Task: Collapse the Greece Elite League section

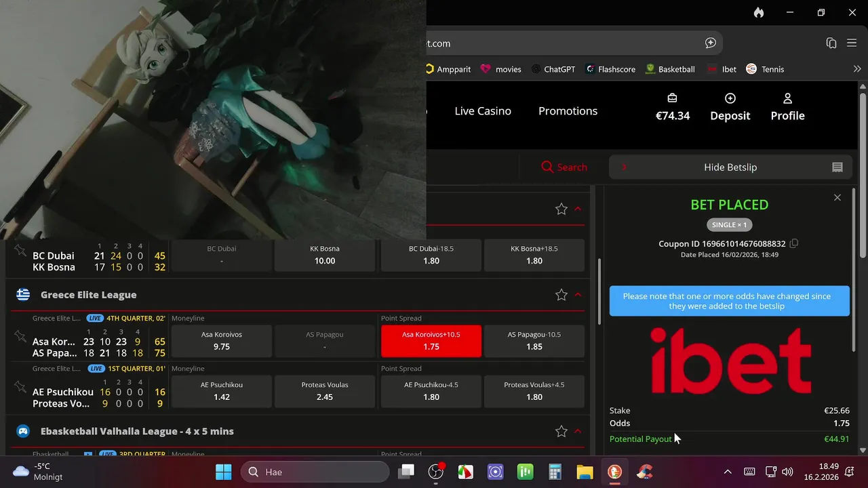Action: click(x=578, y=294)
